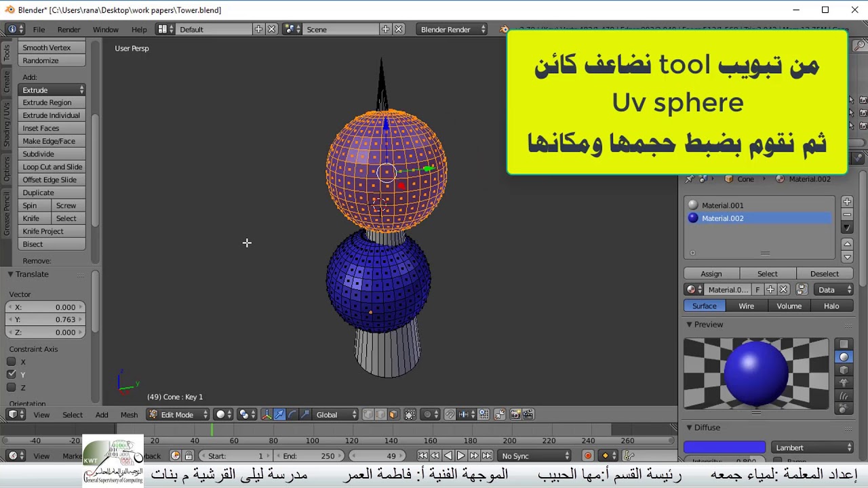This screenshot has width=868, height=488.
Task: Select cube preview type icon
Action: click(x=844, y=370)
